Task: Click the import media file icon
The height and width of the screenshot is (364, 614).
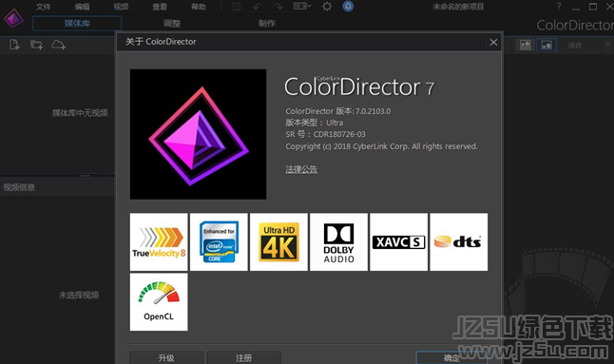Action: [14, 45]
